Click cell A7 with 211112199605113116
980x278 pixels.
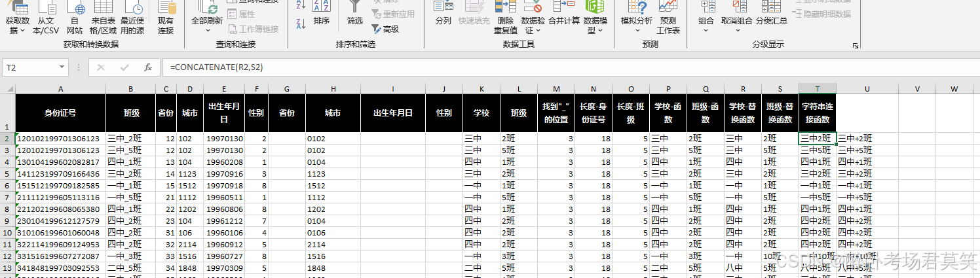click(60, 198)
